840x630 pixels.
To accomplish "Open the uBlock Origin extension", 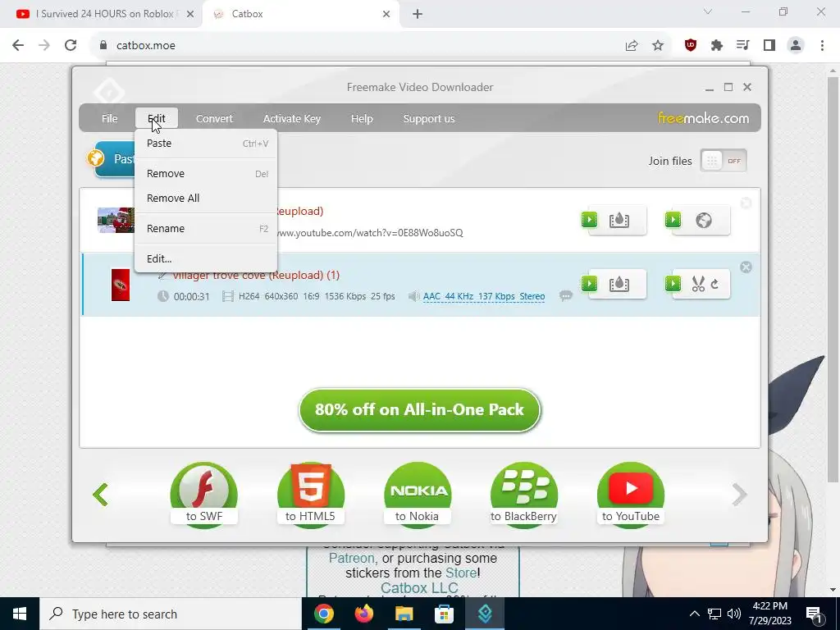I will (x=691, y=46).
